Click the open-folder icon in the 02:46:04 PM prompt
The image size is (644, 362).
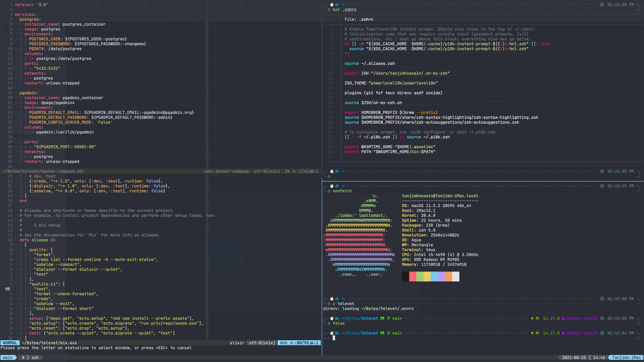coord(337,333)
